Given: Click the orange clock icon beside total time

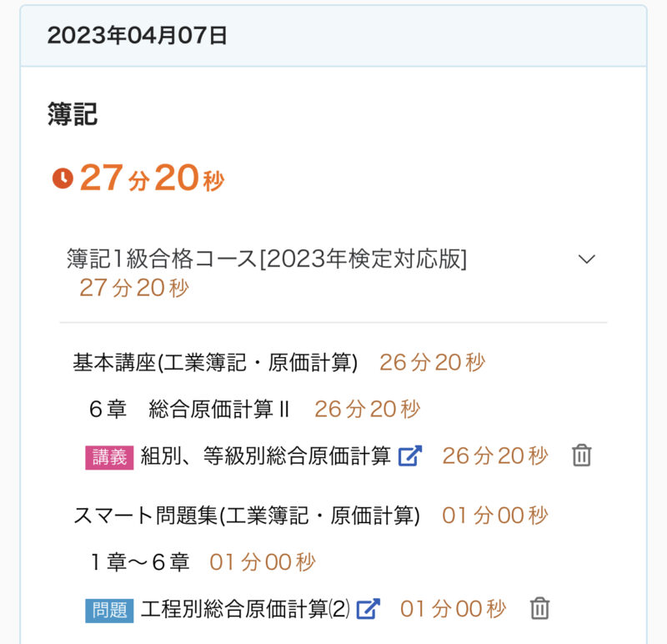Looking at the screenshot, I should click(x=63, y=179).
